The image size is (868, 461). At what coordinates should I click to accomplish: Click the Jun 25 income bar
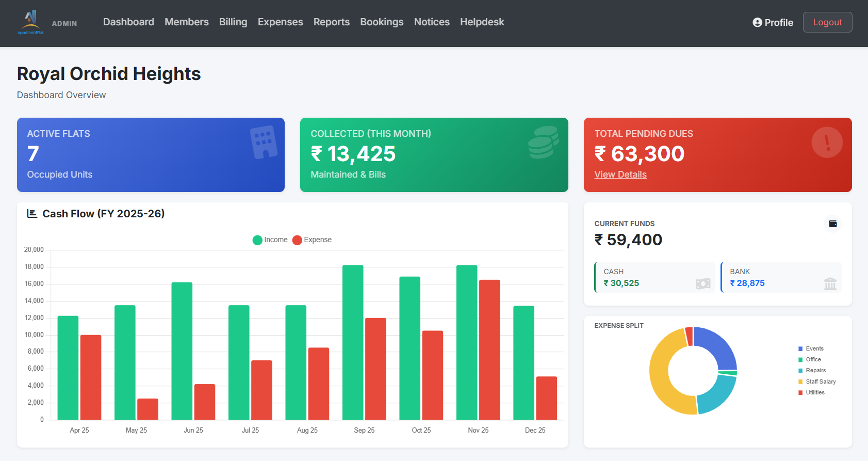(x=182, y=351)
